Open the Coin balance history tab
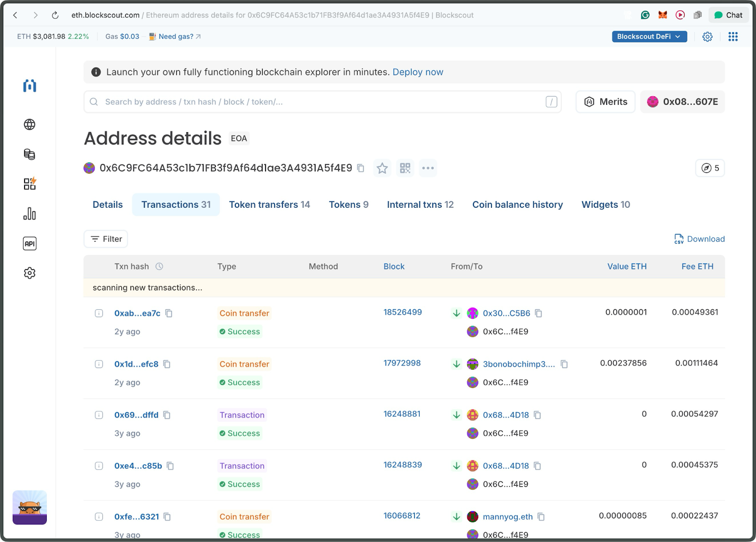 517,204
